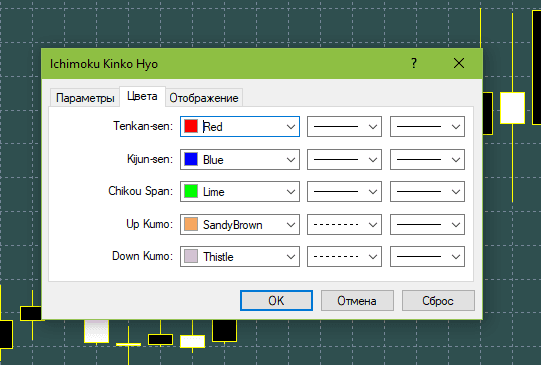The width and height of the screenshot is (541, 365).
Task: Confirm with the OK button
Action: 276,300
